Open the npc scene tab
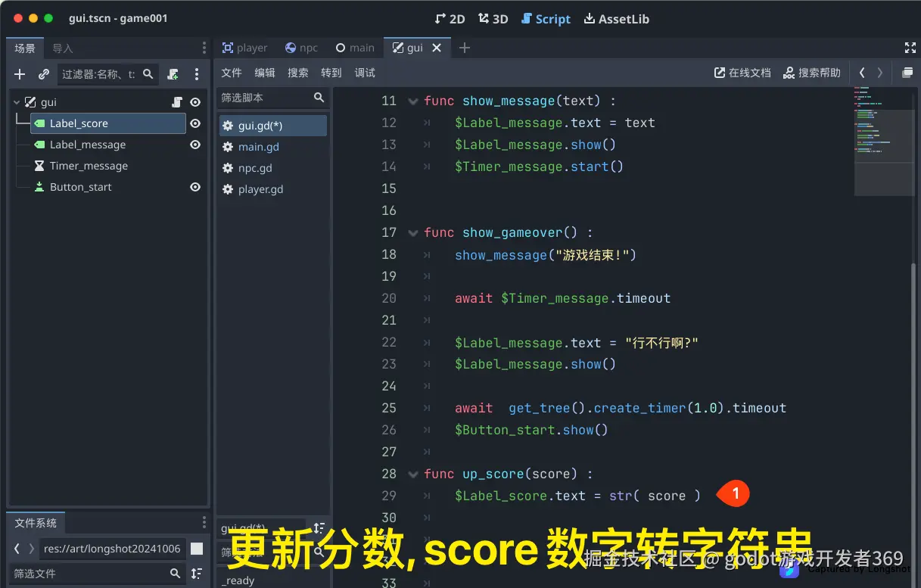The height and width of the screenshot is (588, 921). click(301, 48)
